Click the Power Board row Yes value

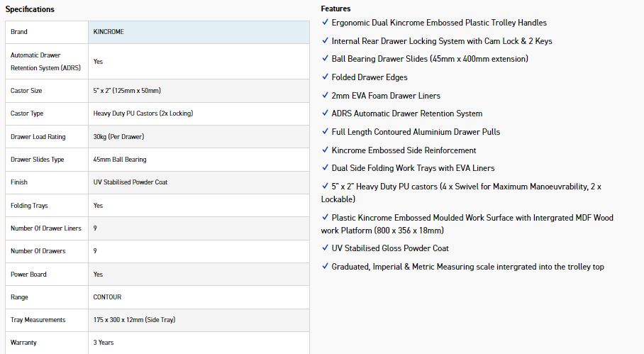pos(98,275)
